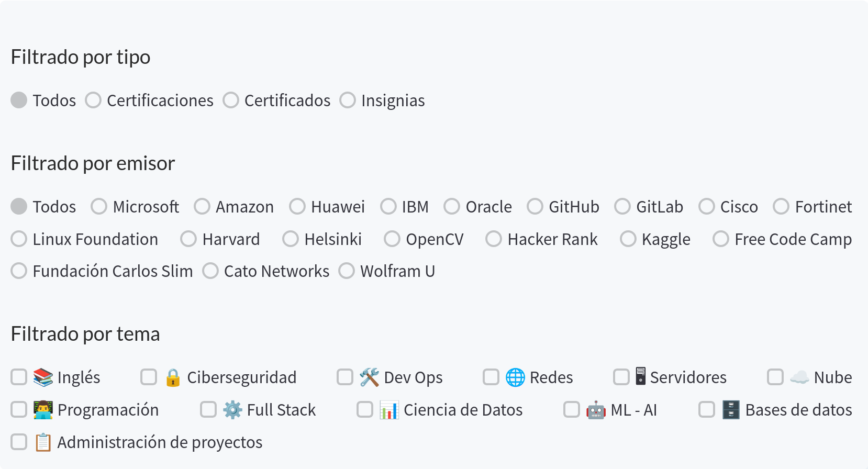Click the cloud icon next to Nube
Screen dimensions: 868x469
pyautogui.click(x=799, y=377)
